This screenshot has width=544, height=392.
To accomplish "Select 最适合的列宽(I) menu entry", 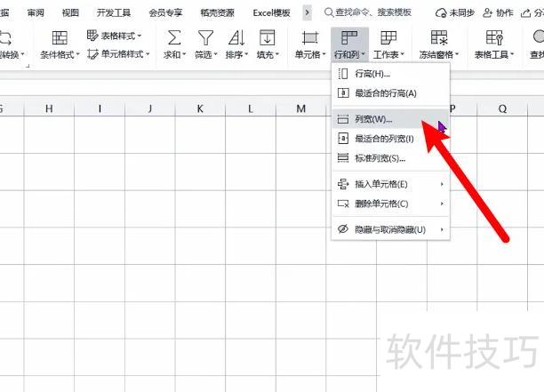I will coord(390,139).
